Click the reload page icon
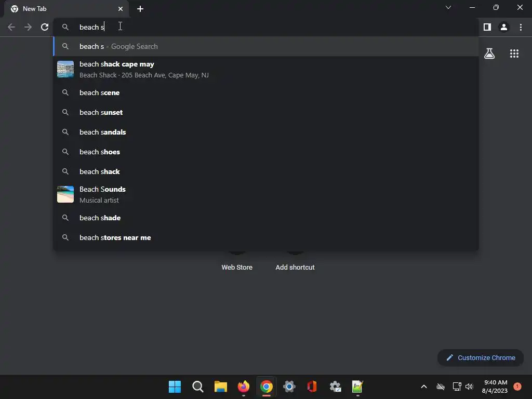Screen dimensions: 532x399 point(45,27)
